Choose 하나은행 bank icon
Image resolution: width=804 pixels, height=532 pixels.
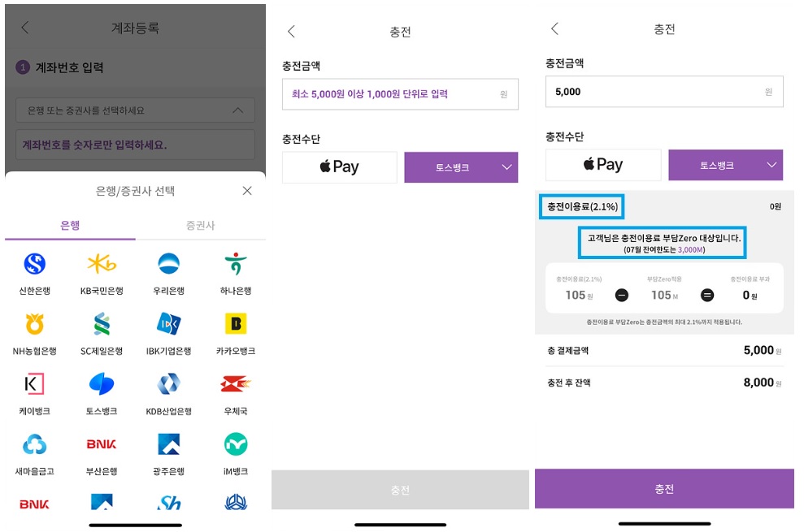click(236, 264)
